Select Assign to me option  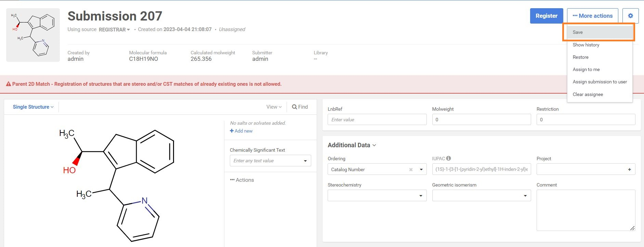click(x=586, y=69)
